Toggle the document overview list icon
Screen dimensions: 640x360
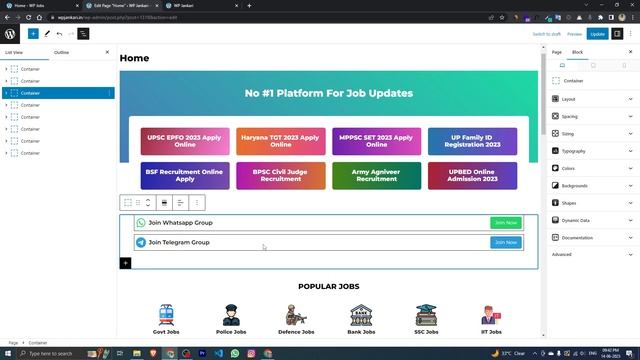point(83,34)
